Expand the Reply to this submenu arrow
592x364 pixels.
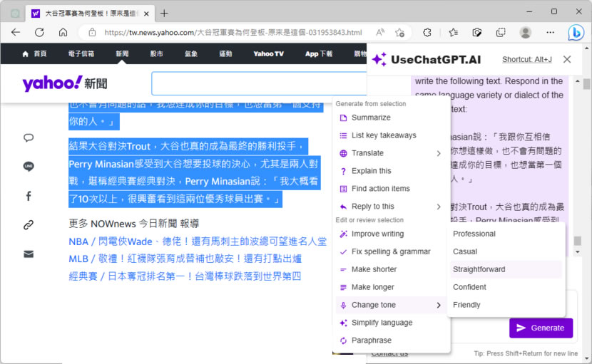tap(439, 207)
